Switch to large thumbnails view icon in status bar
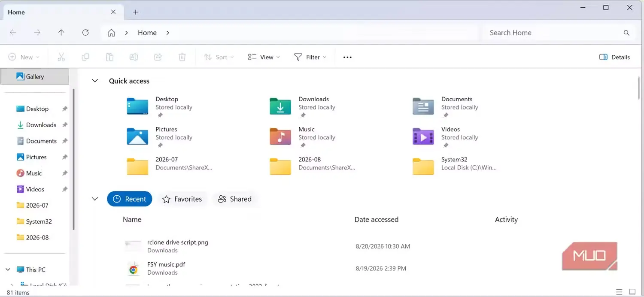 click(632, 292)
